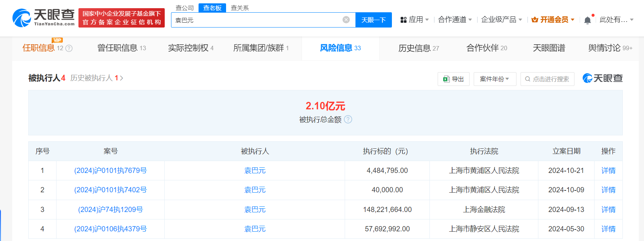Select the 查公司 search tab
The width and height of the screenshot is (644, 241).
tap(184, 8)
